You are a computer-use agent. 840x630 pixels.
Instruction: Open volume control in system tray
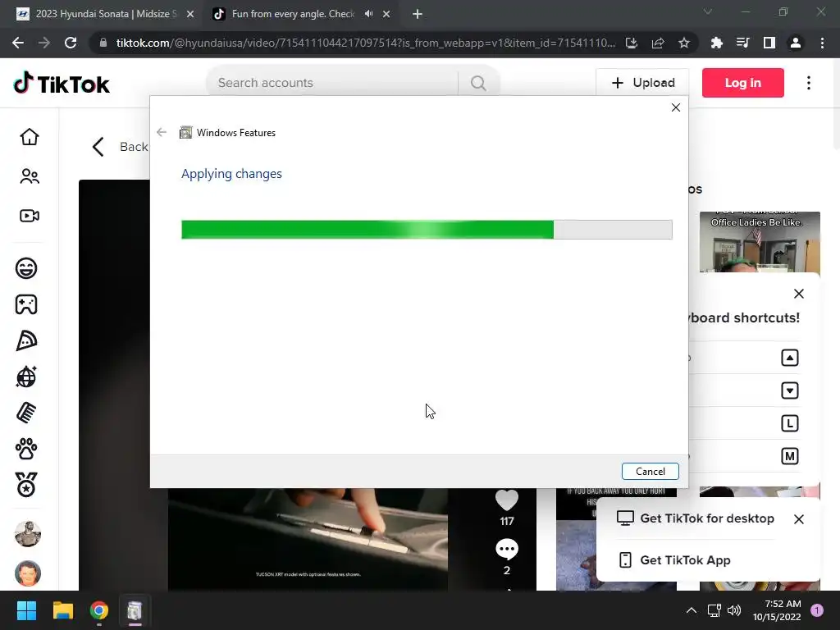pos(734,610)
